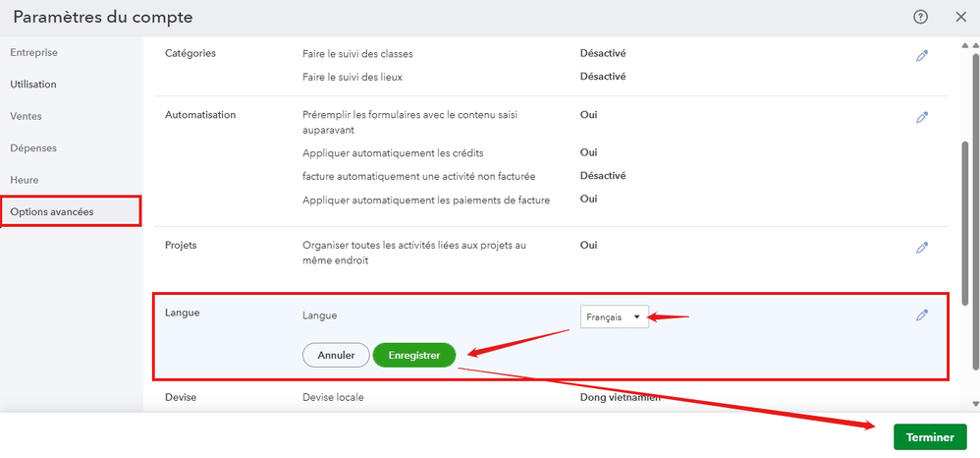Screen dimensions: 980x458
Task: Close the Paramètres du compte dialog
Action: tap(960, 18)
